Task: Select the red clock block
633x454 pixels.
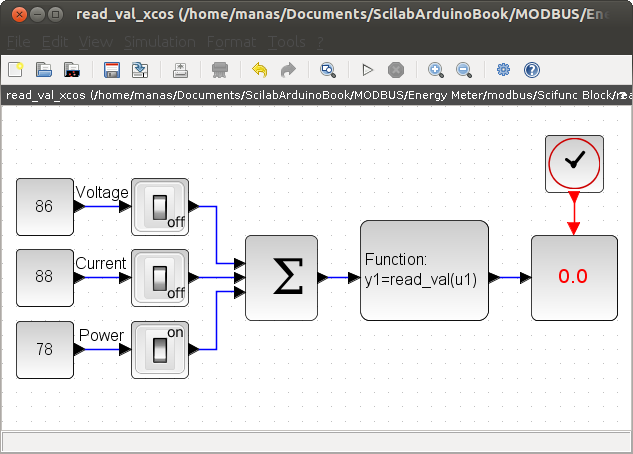Action: click(574, 164)
